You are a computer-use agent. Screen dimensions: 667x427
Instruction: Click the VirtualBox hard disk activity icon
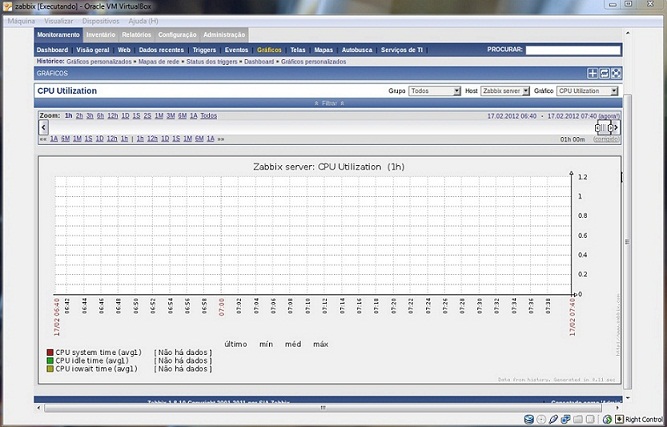click(529, 420)
